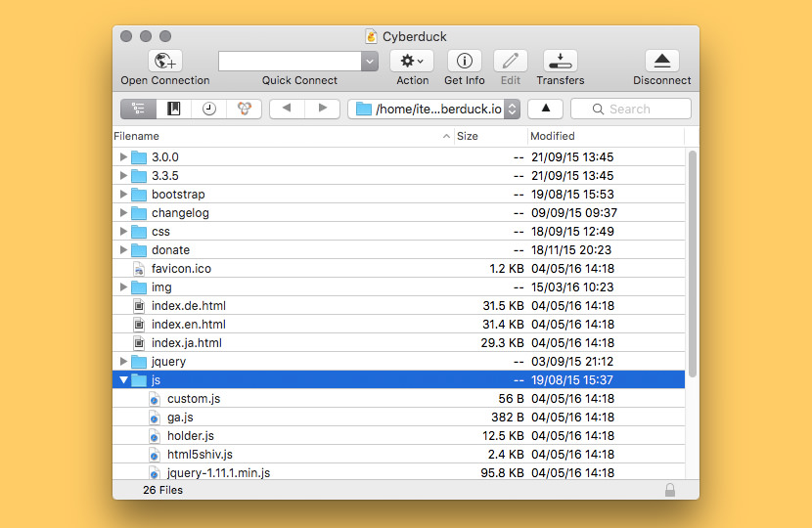Go to parent folder with up arrow
The image size is (812, 528).
pos(545,109)
